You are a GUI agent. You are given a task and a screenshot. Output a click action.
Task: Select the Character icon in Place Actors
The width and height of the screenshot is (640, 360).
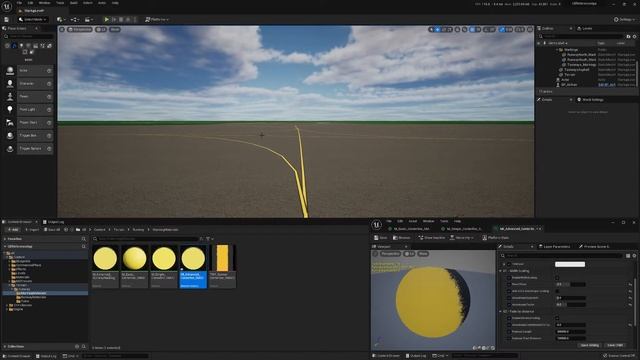tap(10, 84)
